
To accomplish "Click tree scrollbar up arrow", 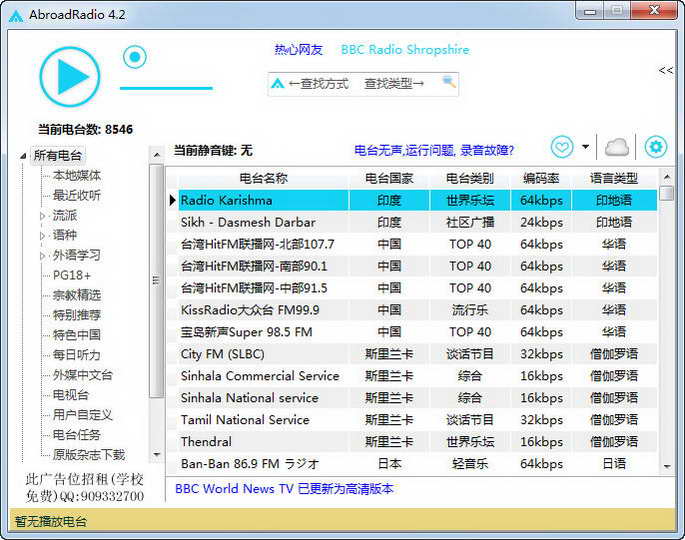I will (x=156, y=155).
